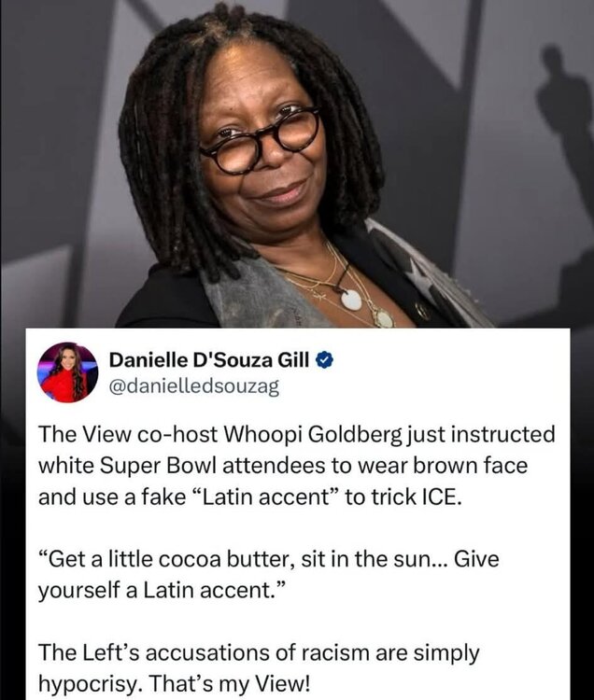The width and height of the screenshot is (594, 700).
Task: Open the large photo above the tweet
Action: click(x=297, y=164)
